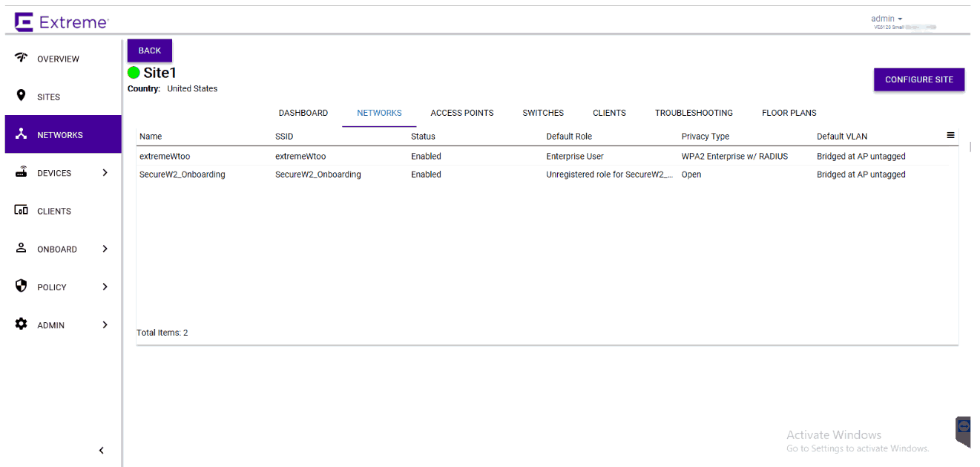
Task: Click the Back button
Action: click(150, 50)
